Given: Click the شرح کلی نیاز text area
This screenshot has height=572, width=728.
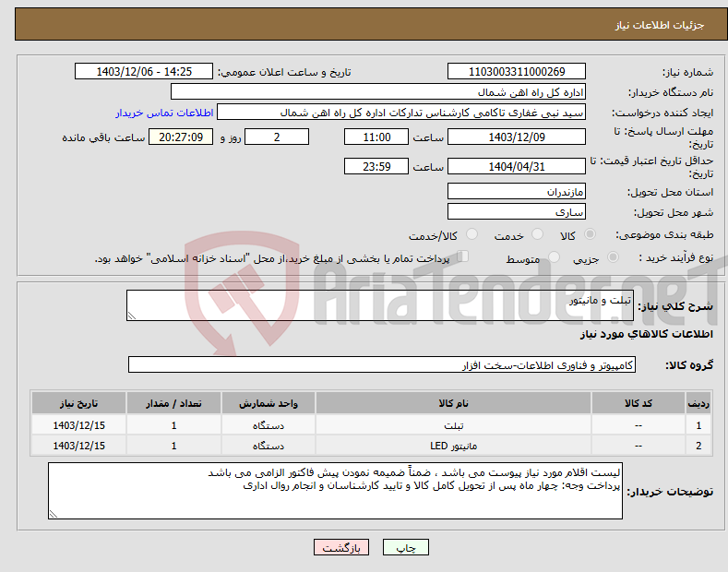Looking at the screenshot, I should click(380, 305).
